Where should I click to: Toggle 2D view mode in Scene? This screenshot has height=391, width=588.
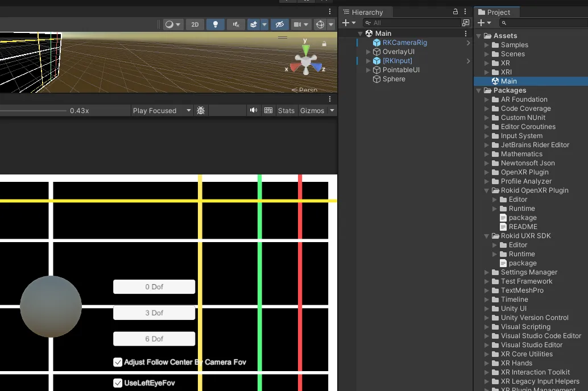pyautogui.click(x=195, y=24)
